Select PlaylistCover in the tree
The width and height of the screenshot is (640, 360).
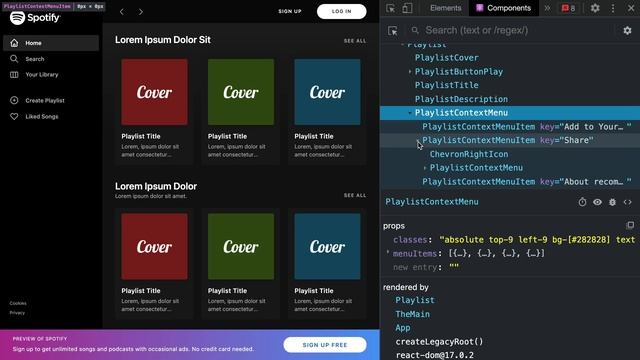pyautogui.click(x=447, y=58)
